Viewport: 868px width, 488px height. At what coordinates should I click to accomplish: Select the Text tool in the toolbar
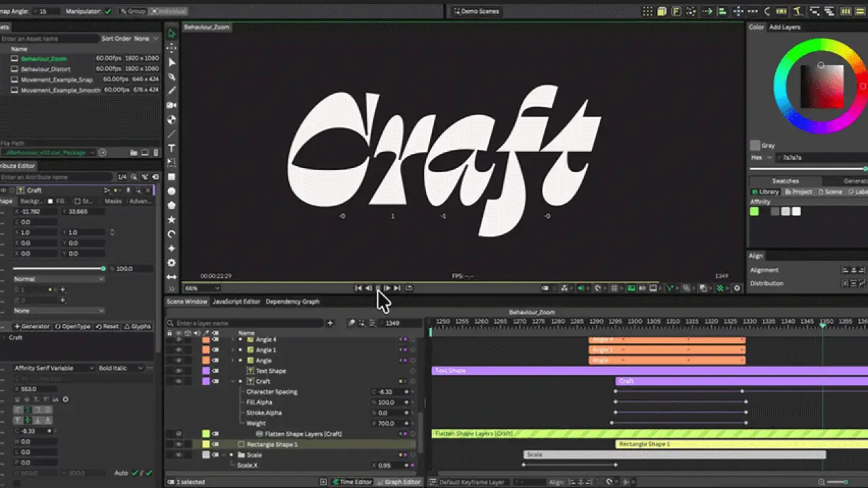[x=172, y=148]
